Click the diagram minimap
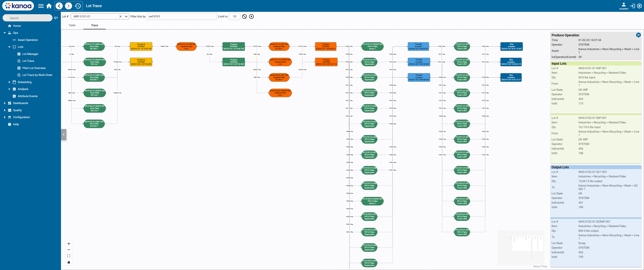The width and height of the screenshot is (644, 270). click(521, 247)
